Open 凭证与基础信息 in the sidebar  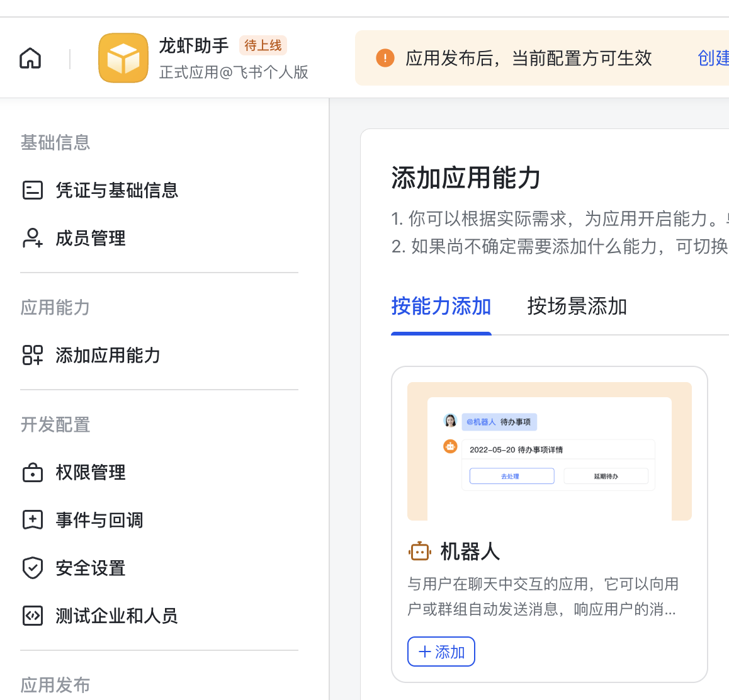point(117,190)
